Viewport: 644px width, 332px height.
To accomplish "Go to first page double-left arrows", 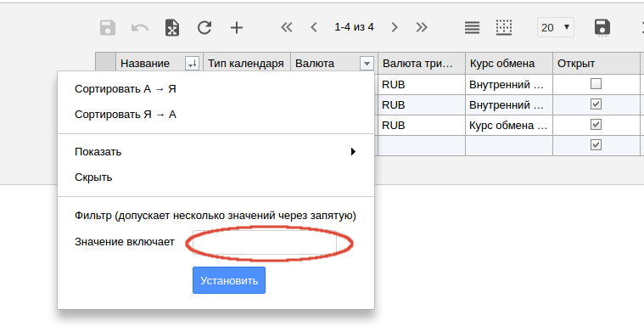I will pyautogui.click(x=286, y=27).
